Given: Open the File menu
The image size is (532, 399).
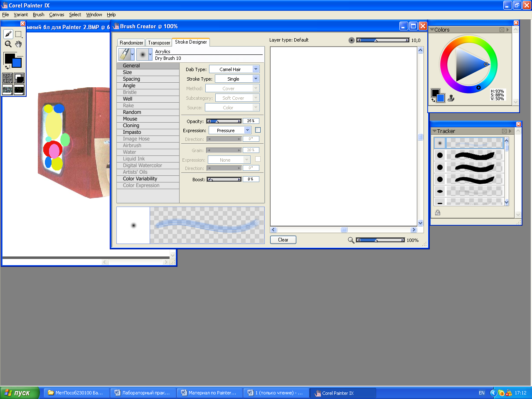Looking at the screenshot, I should 5,15.
